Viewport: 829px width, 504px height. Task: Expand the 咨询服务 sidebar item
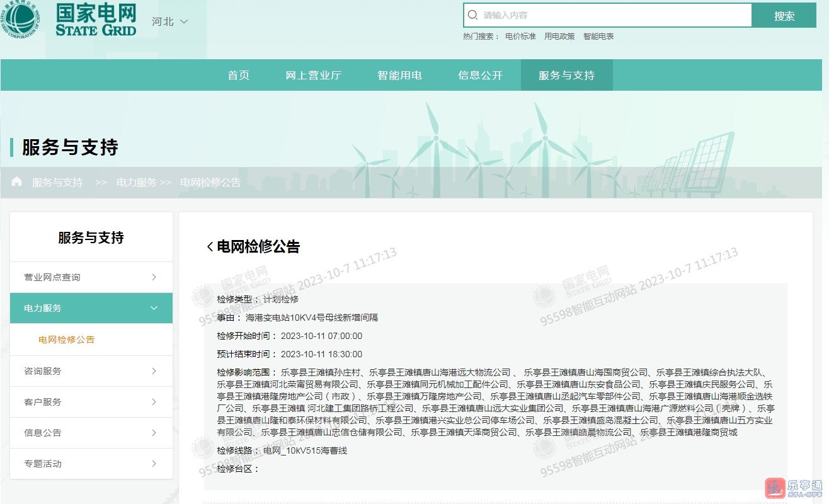(x=91, y=371)
